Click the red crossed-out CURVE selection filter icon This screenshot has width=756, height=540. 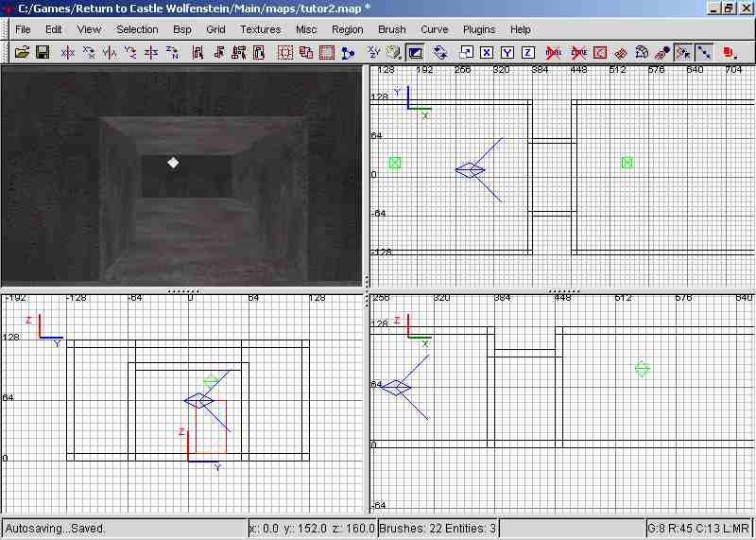click(x=577, y=52)
